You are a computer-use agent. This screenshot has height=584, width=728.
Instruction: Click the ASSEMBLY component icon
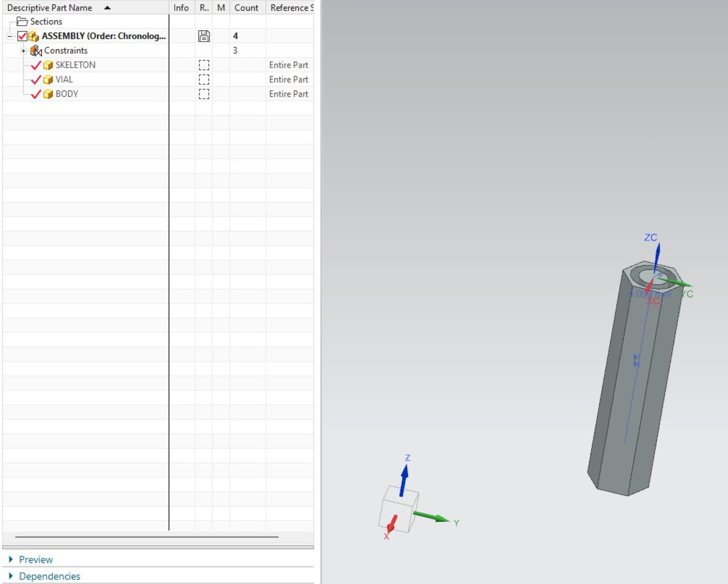(x=34, y=36)
